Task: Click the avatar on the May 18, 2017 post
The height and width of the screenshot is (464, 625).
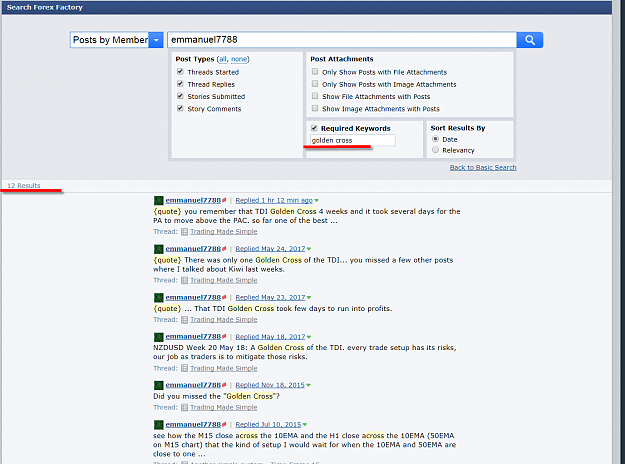Action: pos(159,337)
